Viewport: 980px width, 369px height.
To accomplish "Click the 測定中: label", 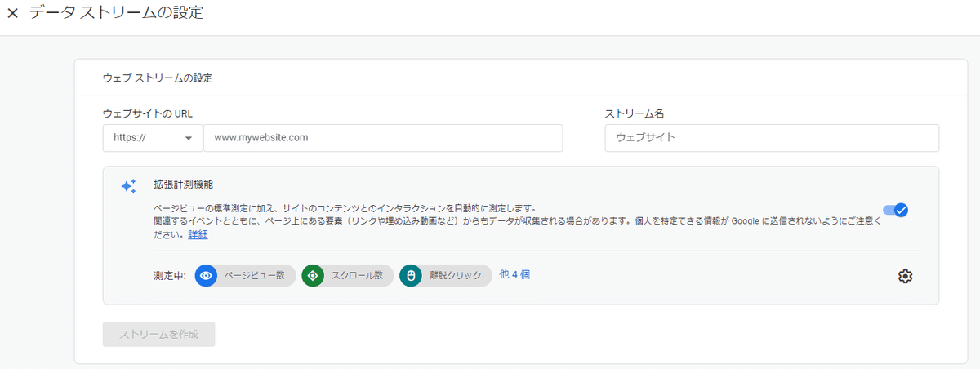I will [x=170, y=276].
